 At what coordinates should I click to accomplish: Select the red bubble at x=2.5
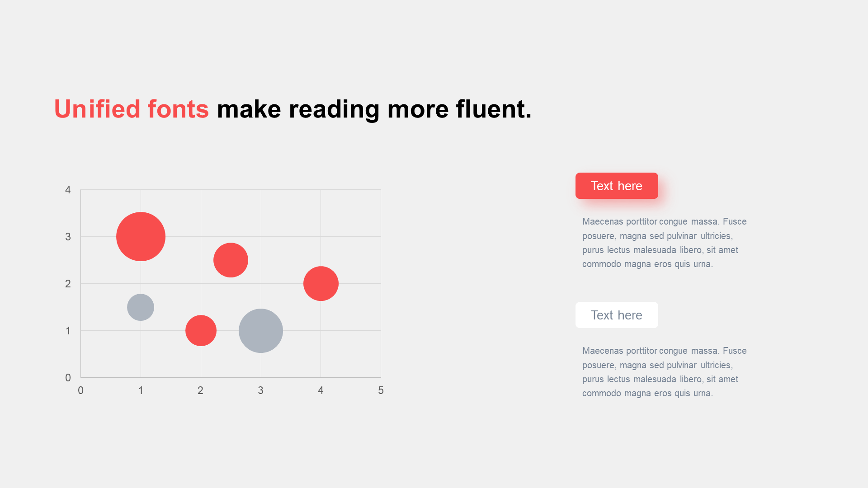231,260
